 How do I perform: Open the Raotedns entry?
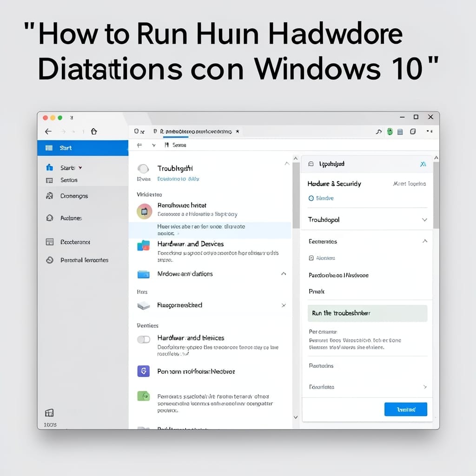pyautogui.click(x=321, y=366)
